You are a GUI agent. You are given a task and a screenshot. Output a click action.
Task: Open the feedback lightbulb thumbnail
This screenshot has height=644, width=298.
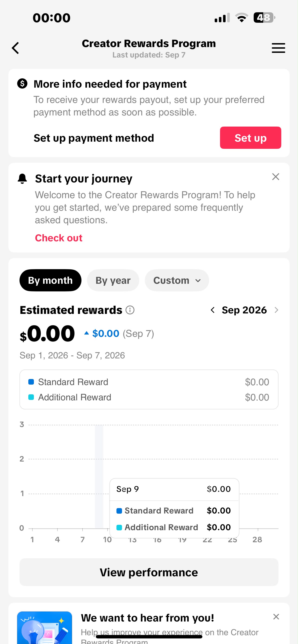click(x=45, y=628)
